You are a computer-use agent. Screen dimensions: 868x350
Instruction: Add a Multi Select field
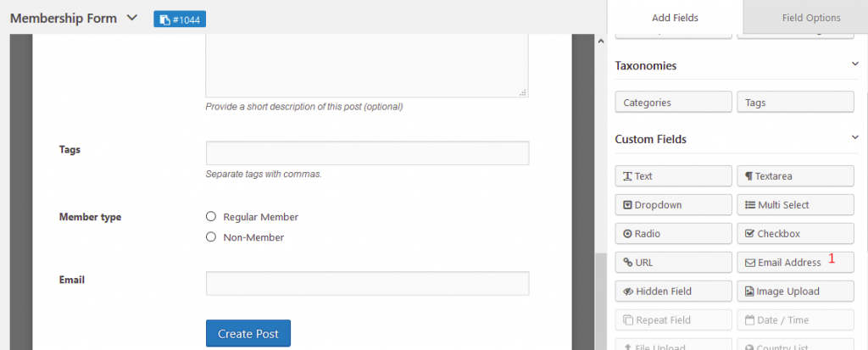pyautogui.click(x=795, y=205)
